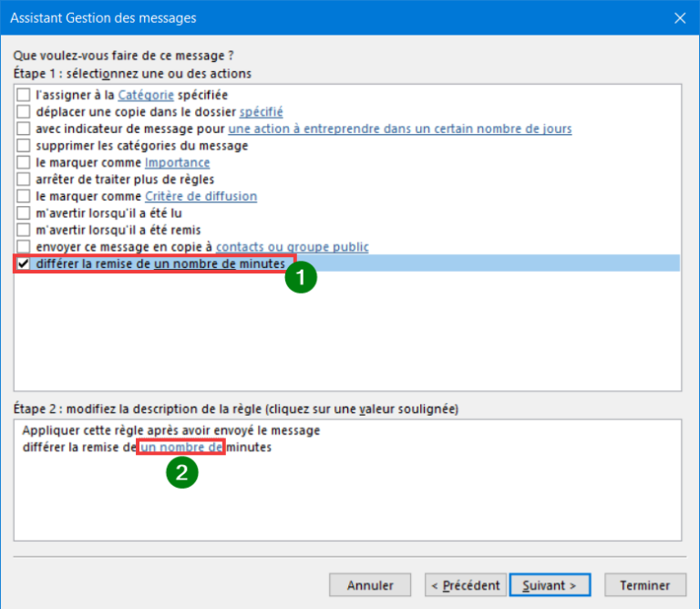The width and height of the screenshot is (700, 609).
Task: Click the "Importance" link
Action: coord(177,163)
